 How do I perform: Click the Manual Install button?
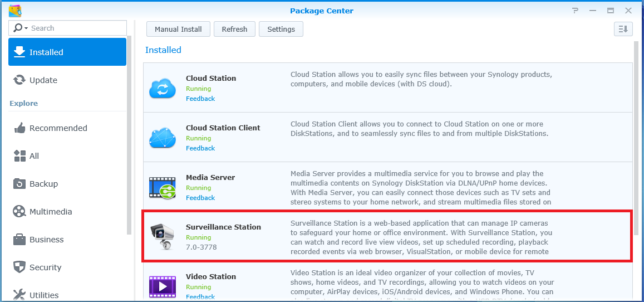tap(178, 29)
